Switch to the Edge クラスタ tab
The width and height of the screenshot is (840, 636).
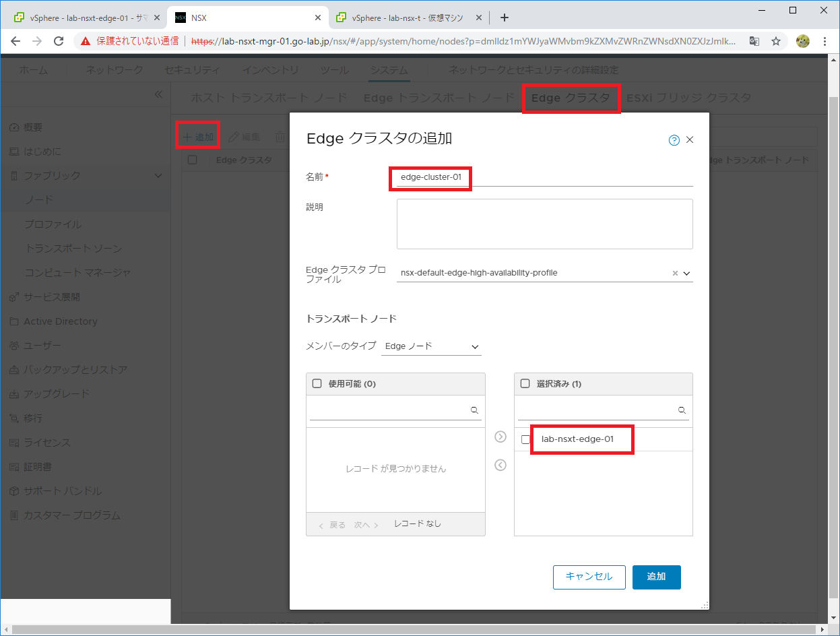pyautogui.click(x=571, y=98)
